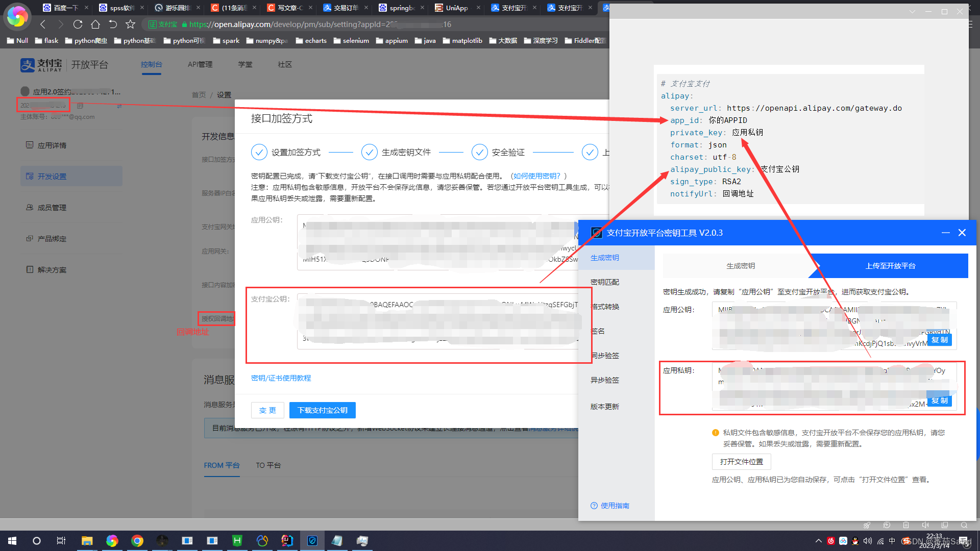
Task: Go to the browser home icon
Action: pos(95,24)
